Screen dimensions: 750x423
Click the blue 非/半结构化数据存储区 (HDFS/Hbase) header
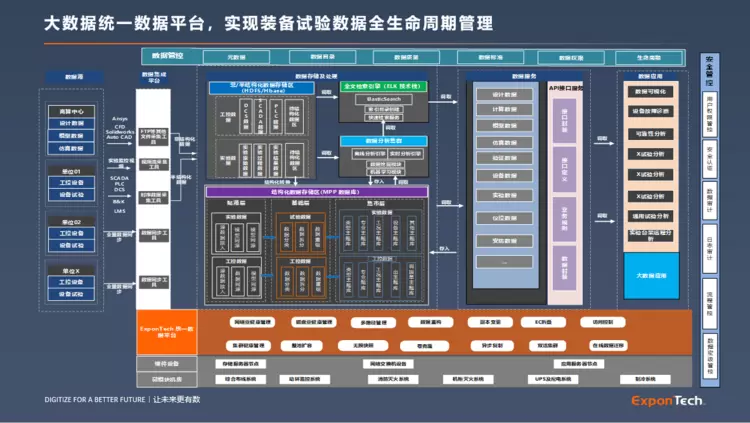(x=260, y=89)
